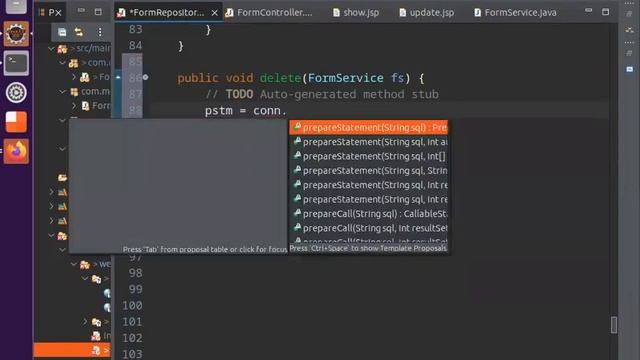Select the src/main source folder icon
The width and height of the screenshot is (640, 360).
62,49
